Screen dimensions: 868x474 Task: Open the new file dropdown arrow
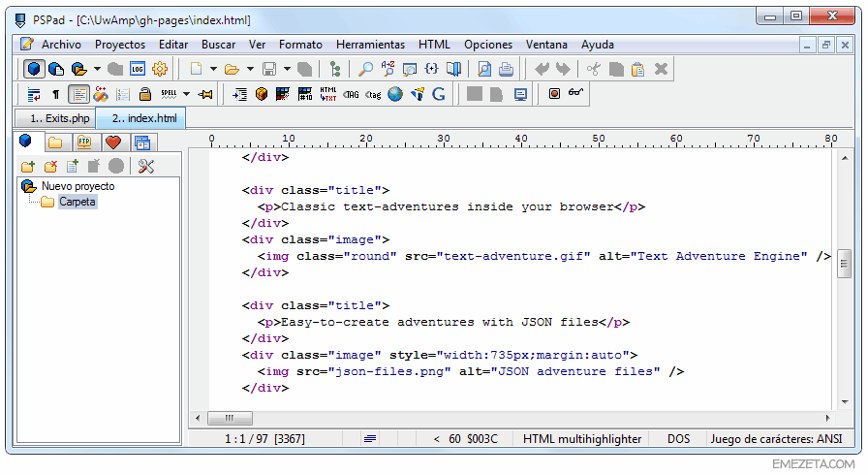[213, 69]
